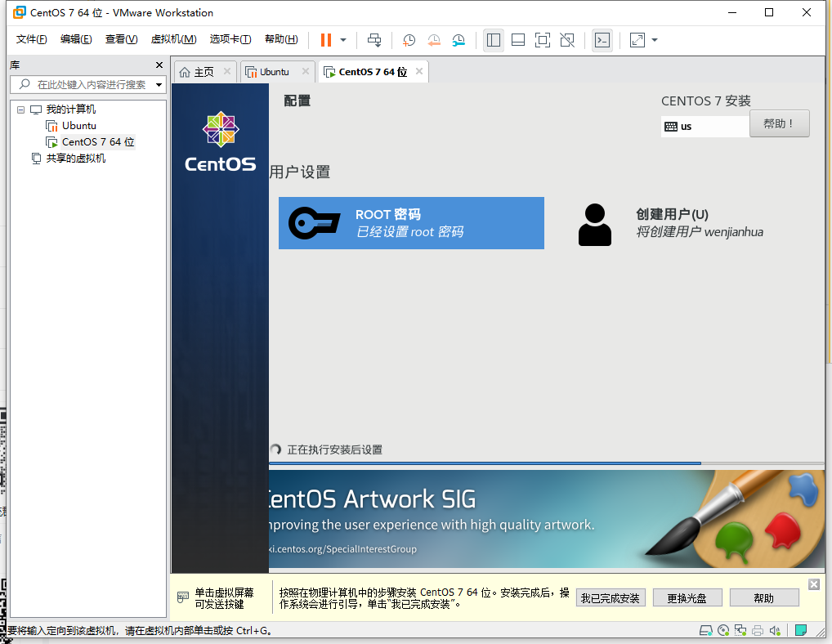Open the 查看(V) menu
Viewport: 832px width, 644px height.
[121, 39]
